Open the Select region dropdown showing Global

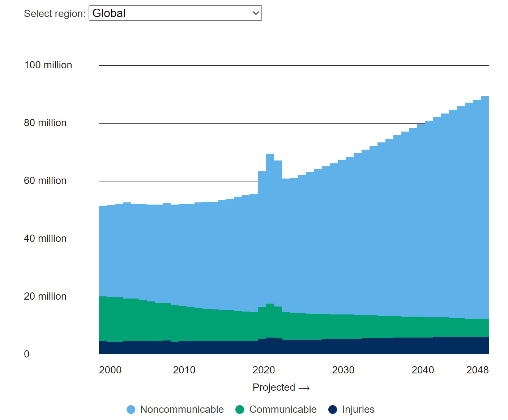tap(175, 13)
